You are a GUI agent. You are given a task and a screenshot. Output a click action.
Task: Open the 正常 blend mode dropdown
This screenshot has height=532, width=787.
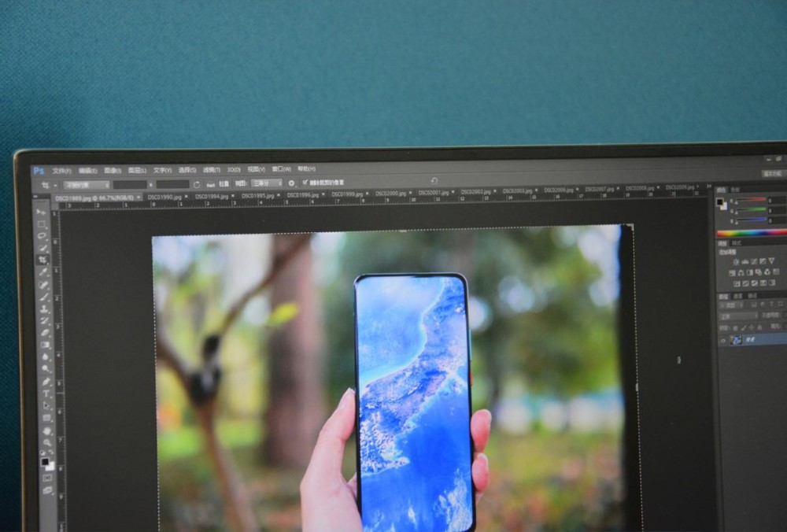click(x=738, y=316)
